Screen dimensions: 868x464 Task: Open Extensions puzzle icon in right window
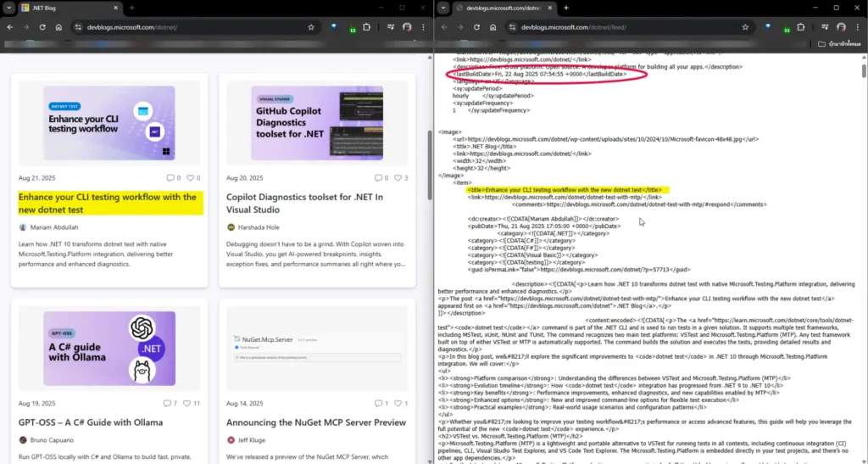(800, 27)
